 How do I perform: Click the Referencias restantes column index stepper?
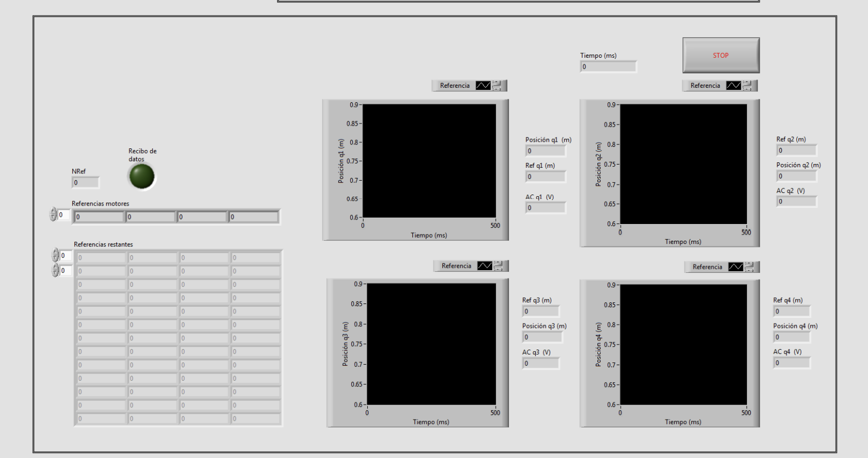[x=55, y=271]
